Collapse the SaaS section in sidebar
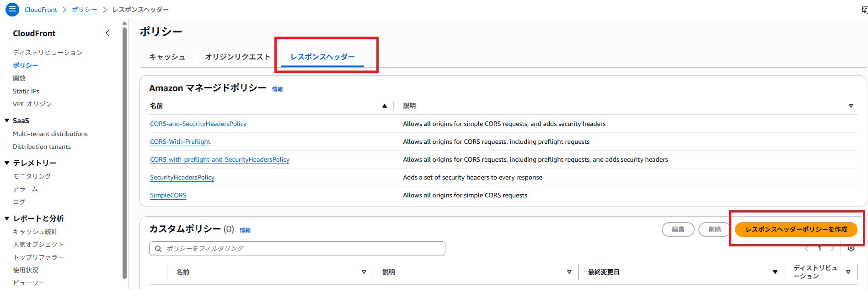This screenshot has width=868, height=289. click(x=7, y=120)
